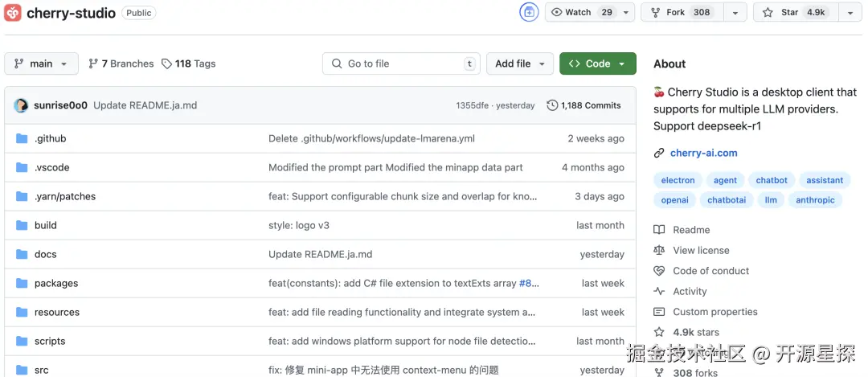The width and height of the screenshot is (868, 377).
Task: View the 7 Branches page
Action: click(x=121, y=64)
